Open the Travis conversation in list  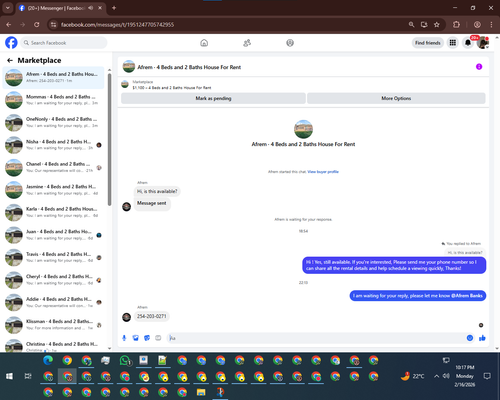53,257
